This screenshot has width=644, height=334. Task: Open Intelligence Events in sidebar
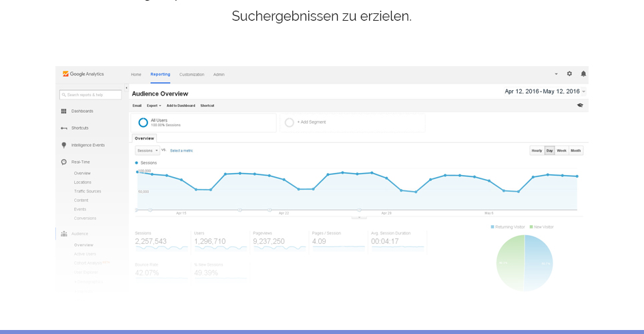[x=88, y=145]
